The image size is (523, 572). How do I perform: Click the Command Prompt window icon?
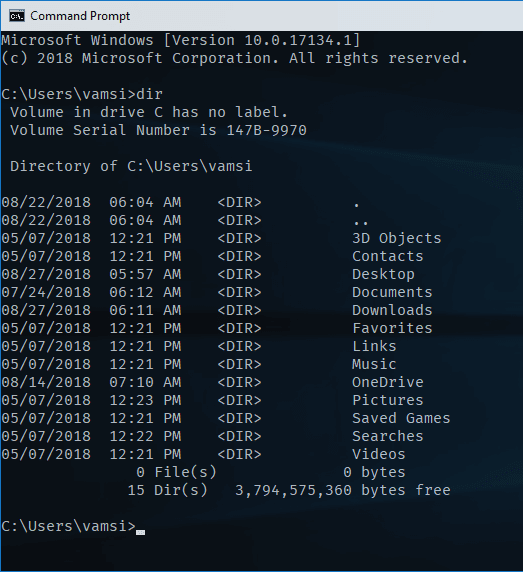17,16
